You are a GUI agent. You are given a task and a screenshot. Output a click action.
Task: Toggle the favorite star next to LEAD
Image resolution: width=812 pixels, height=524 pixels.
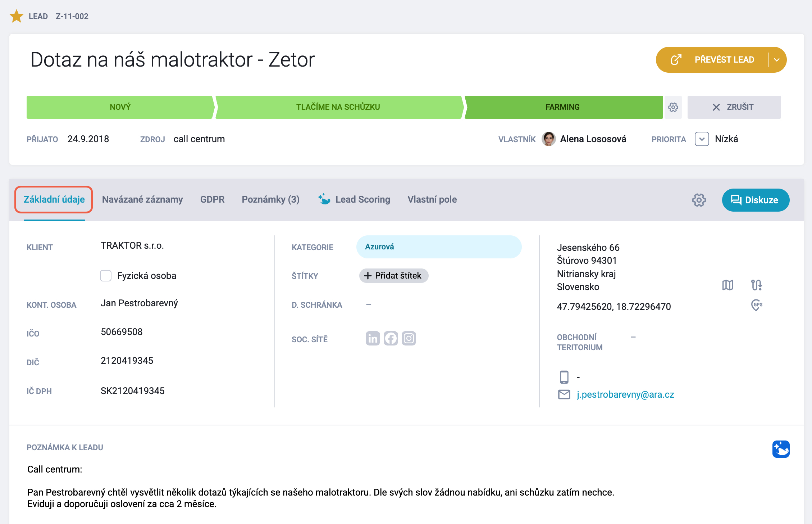(x=17, y=16)
